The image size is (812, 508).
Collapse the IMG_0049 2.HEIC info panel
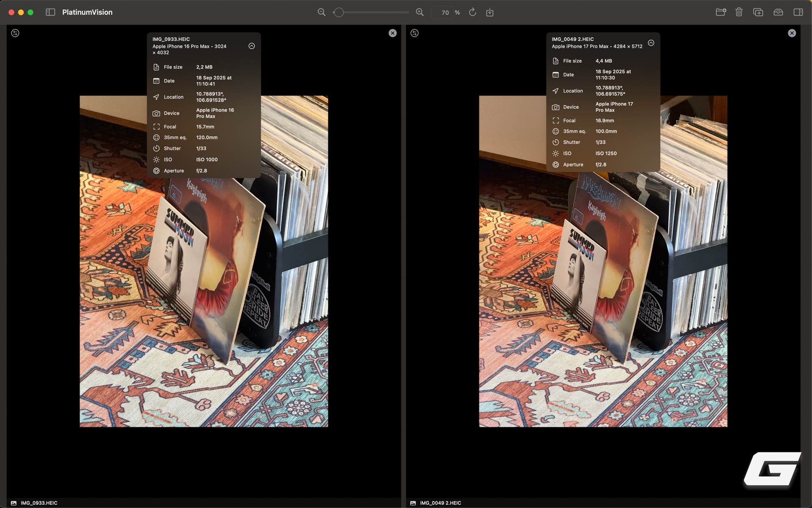click(651, 43)
